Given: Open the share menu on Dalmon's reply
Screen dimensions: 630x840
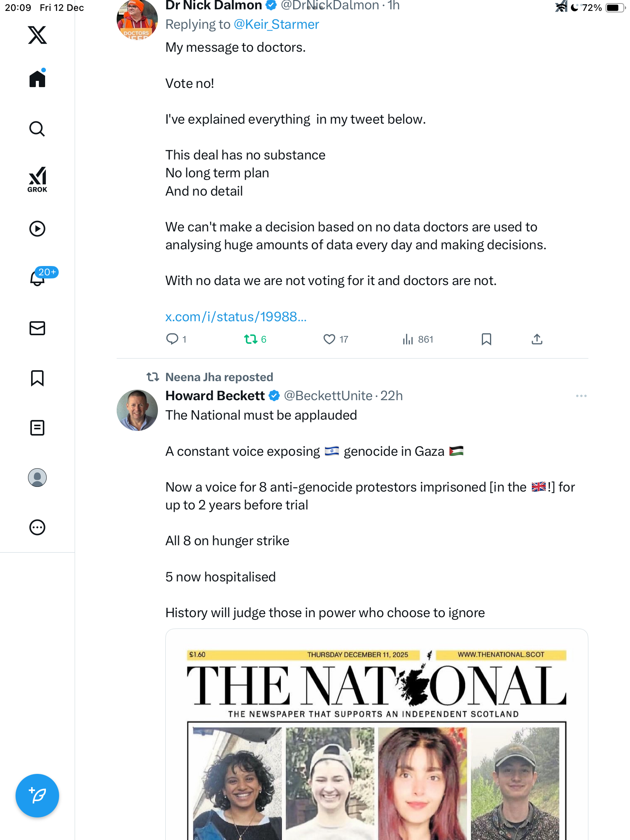Looking at the screenshot, I should click(537, 339).
